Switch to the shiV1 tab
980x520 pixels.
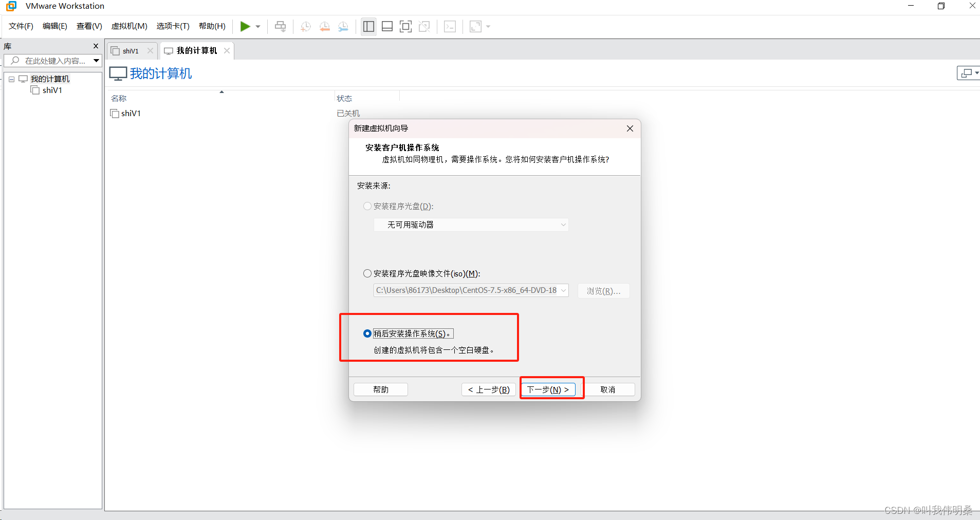pos(131,51)
